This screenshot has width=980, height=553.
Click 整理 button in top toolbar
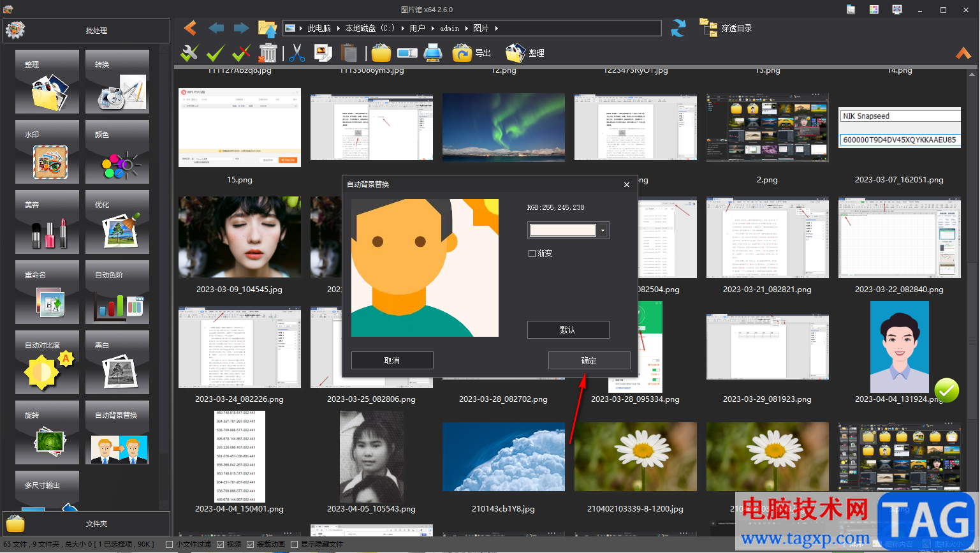click(x=525, y=53)
